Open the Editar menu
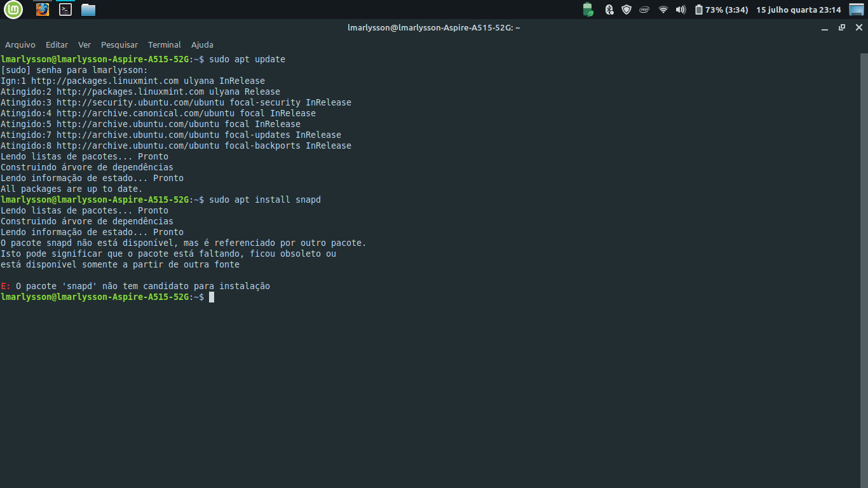This screenshot has height=488, width=868. [x=57, y=45]
